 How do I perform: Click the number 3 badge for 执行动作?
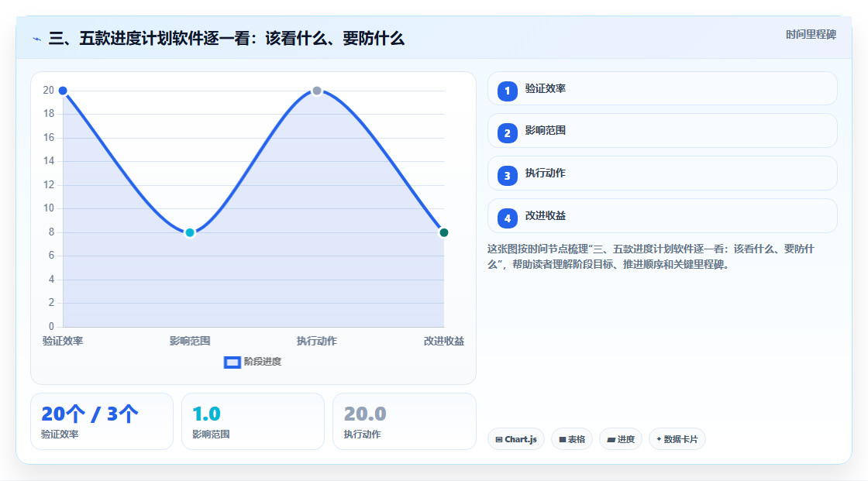coord(507,176)
